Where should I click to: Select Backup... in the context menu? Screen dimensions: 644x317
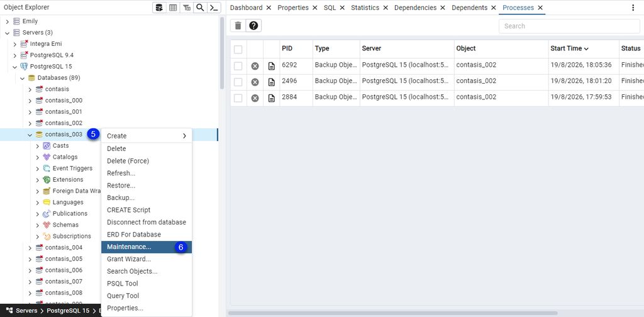click(147, 197)
